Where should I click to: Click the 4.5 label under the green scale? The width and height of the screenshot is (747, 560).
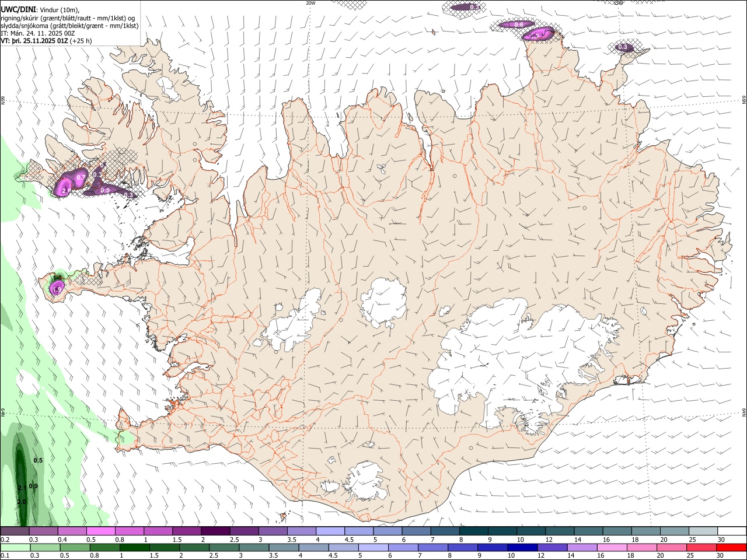click(x=334, y=556)
